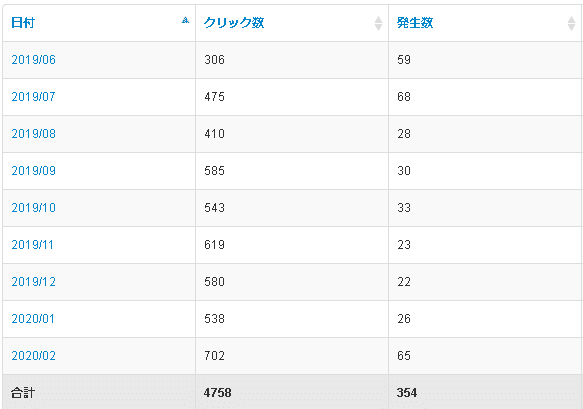The image size is (583, 409).
Task: Sort table by 日付 column header text
Action: tap(23, 23)
